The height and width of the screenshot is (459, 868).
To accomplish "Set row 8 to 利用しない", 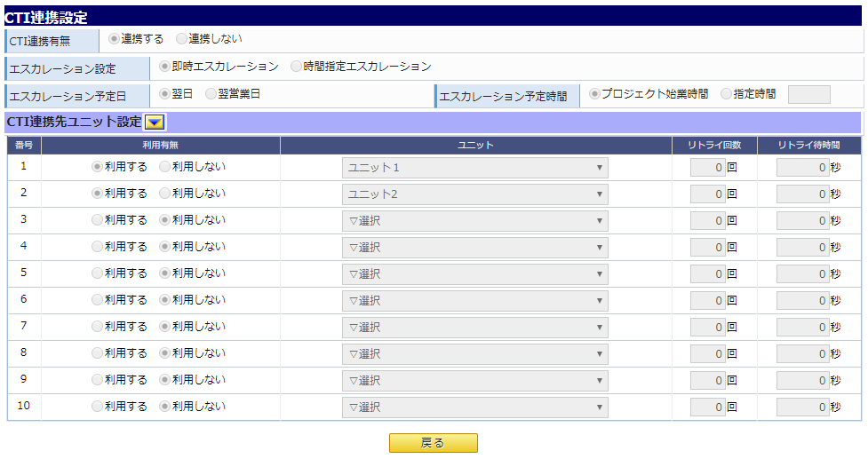I will tap(164, 352).
